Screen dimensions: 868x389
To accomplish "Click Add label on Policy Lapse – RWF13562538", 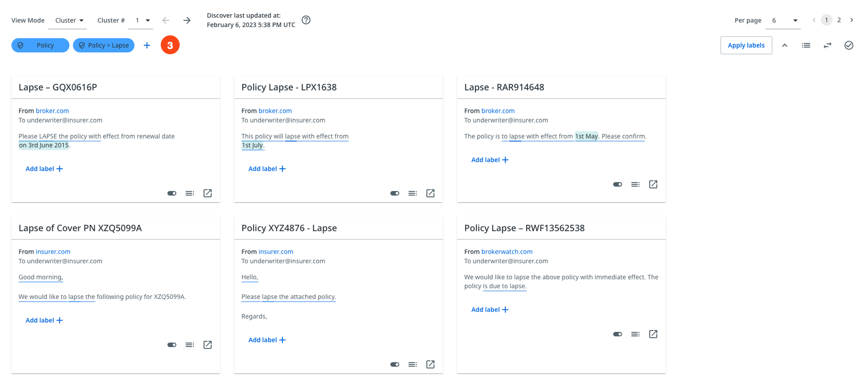I will [x=490, y=310].
